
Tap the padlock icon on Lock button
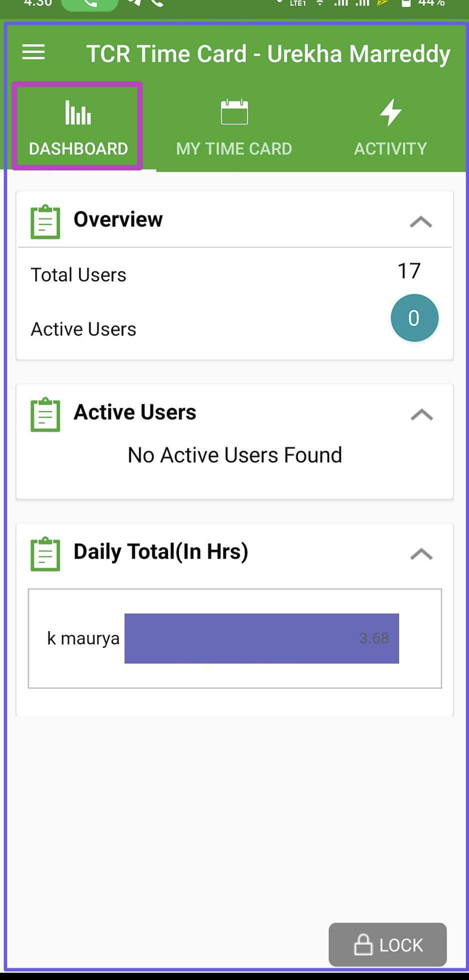[x=363, y=944]
